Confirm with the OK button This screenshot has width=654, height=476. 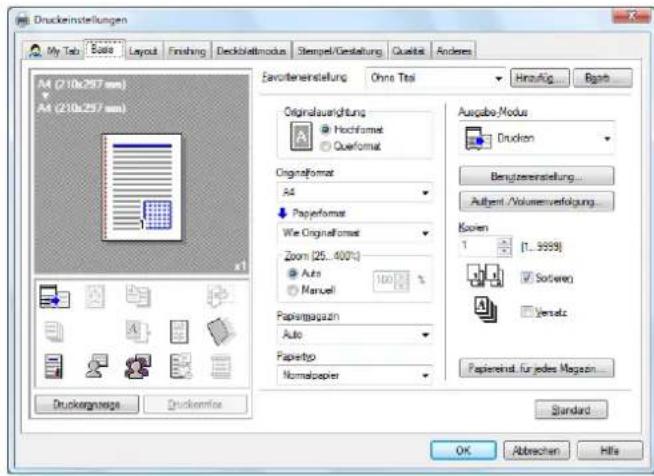tap(463, 451)
